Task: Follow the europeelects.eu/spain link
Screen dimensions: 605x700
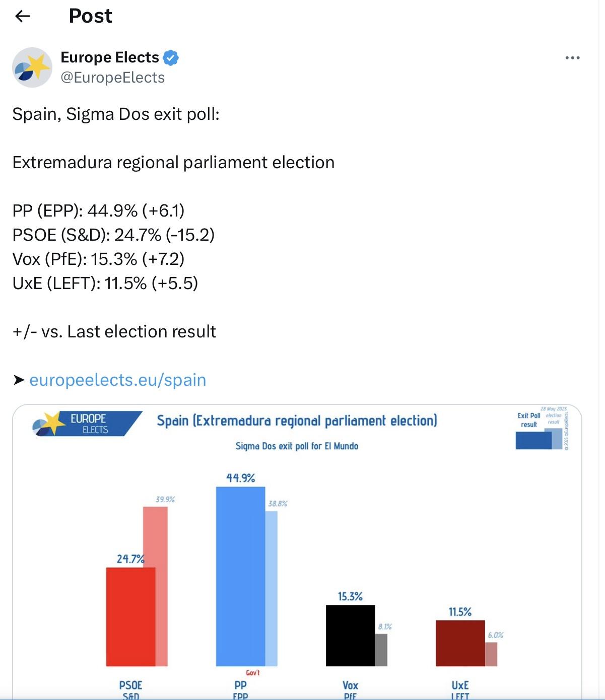Action: point(118,380)
